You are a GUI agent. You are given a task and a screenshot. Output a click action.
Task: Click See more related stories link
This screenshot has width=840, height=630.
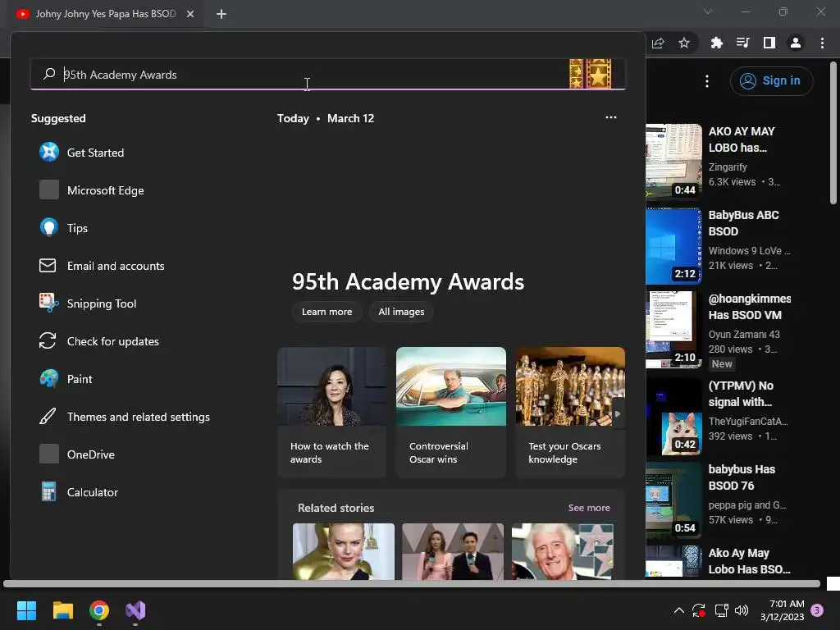click(589, 507)
